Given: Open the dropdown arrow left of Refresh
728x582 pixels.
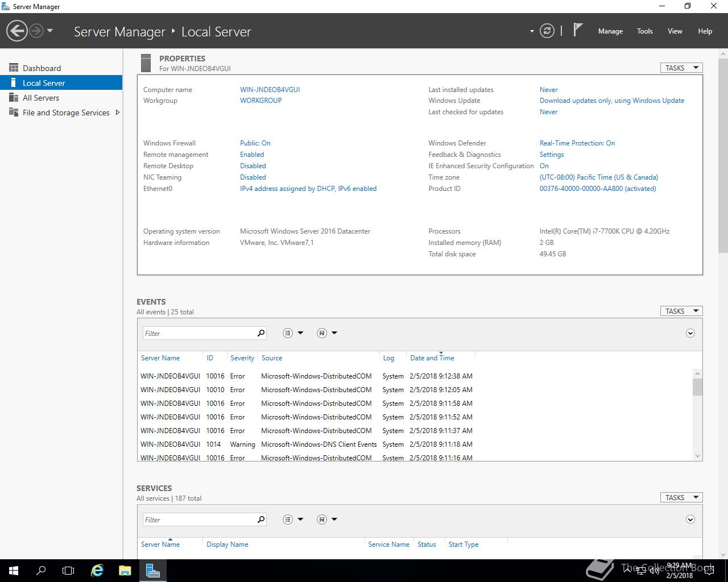Looking at the screenshot, I should [x=532, y=31].
